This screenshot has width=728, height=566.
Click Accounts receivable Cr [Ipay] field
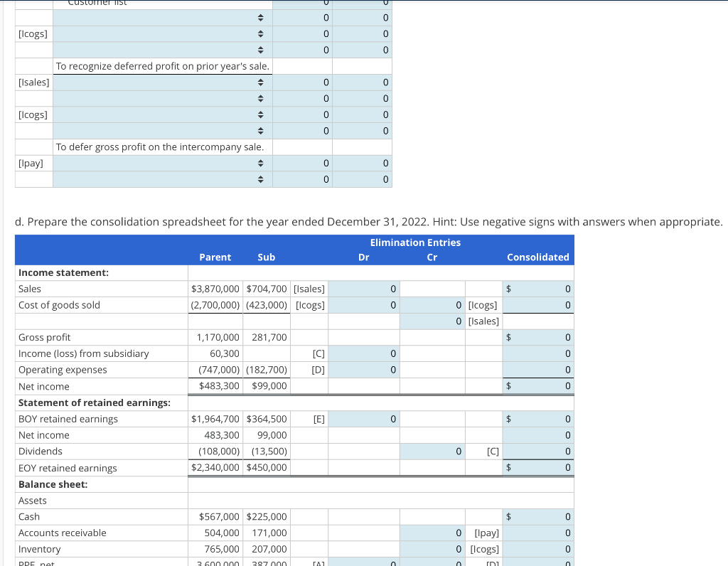click(x=432, y=533)
